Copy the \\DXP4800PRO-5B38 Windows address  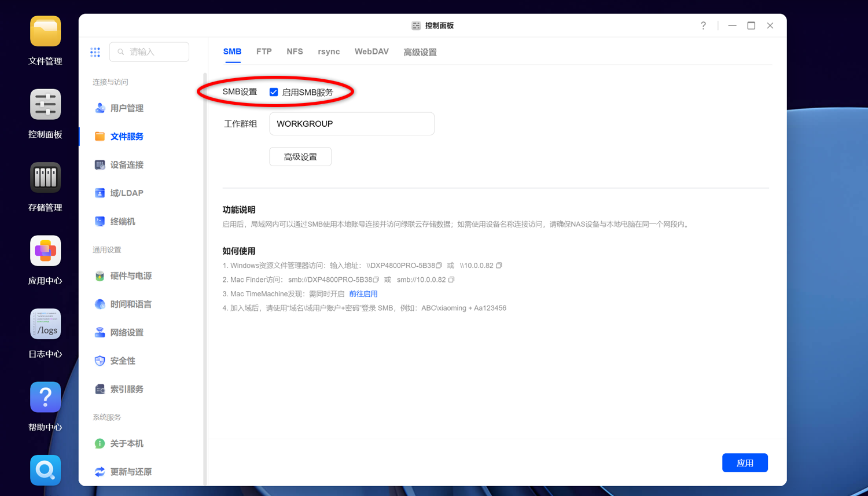(x=439, y=266)
